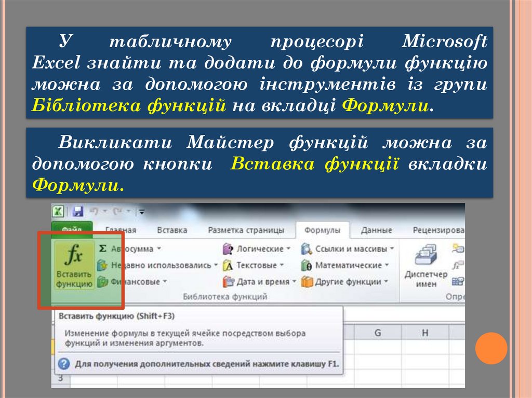Click the Excel application icon in title bar
This screenshot has height=398, width=532.
tap(58, 211)
